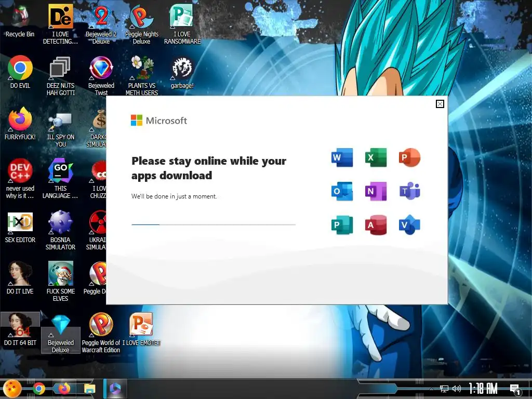Open the volume tray icon

(457, 389)
